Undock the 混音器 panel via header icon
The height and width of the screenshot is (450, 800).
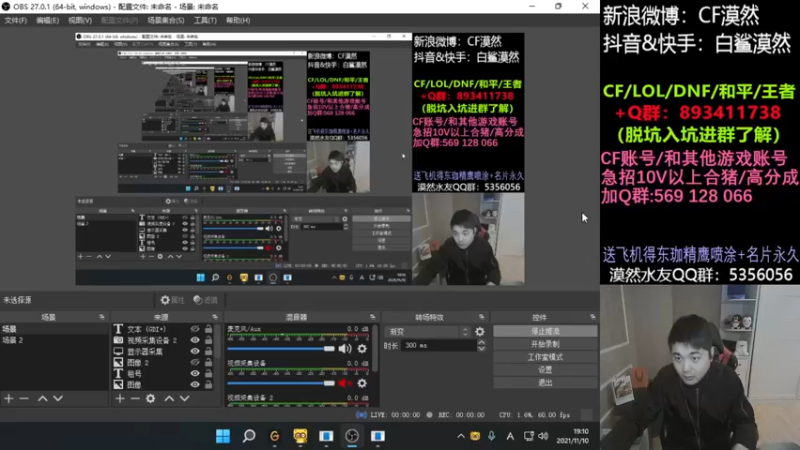[372, 317]
